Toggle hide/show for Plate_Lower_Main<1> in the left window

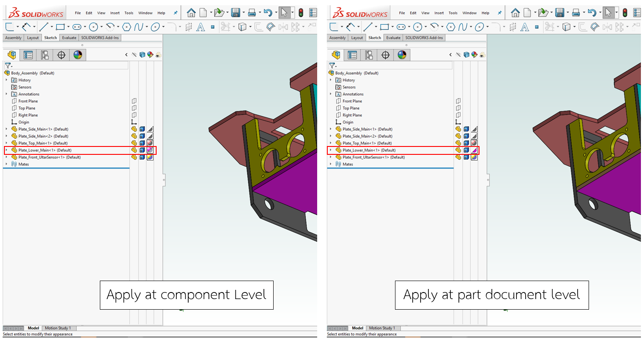[134, 150]
